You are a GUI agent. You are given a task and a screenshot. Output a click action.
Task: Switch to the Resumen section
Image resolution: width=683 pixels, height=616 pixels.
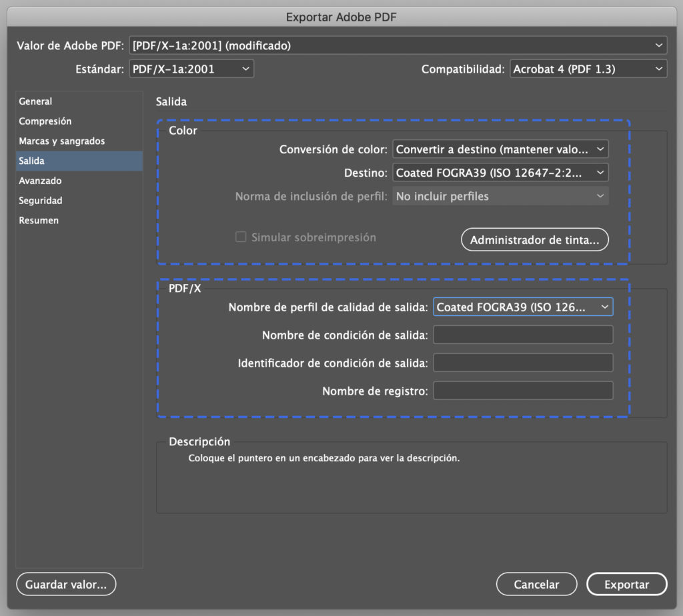pos(79,220)
